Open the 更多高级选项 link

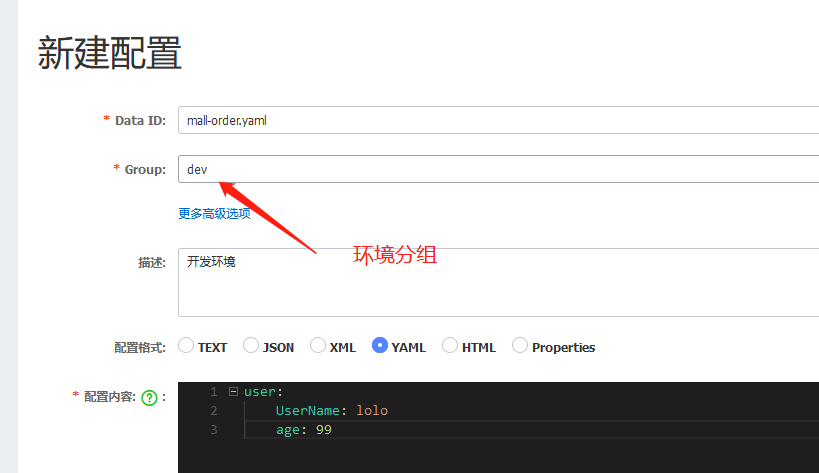[x=214, y=214]
